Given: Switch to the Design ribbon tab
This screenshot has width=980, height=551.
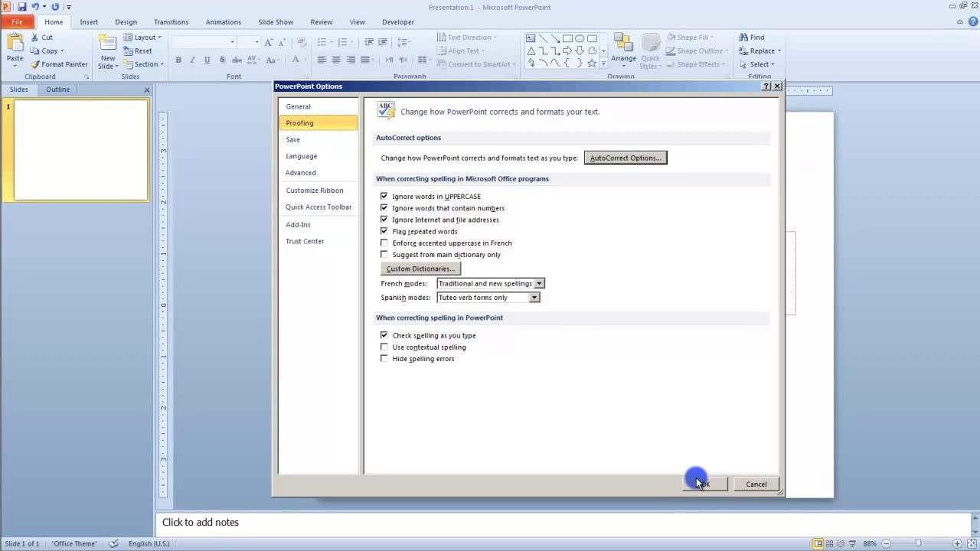Looking at the screenshot, I should 126,22.
